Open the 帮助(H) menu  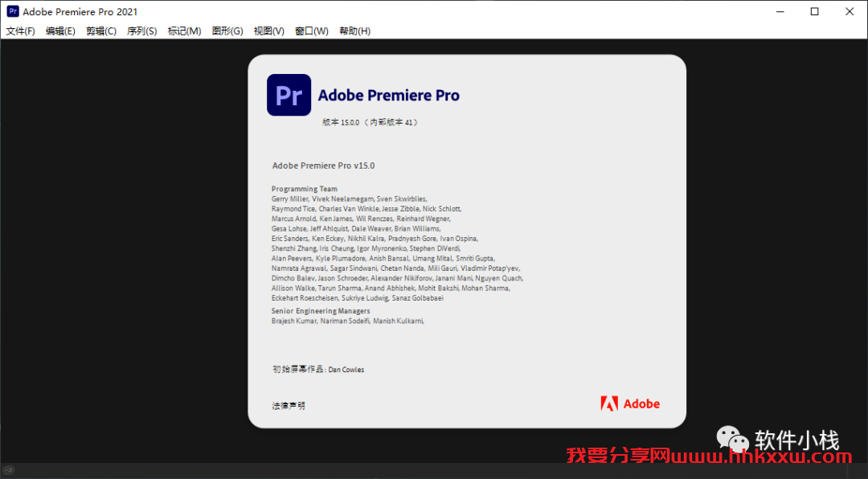click(355, 31)
